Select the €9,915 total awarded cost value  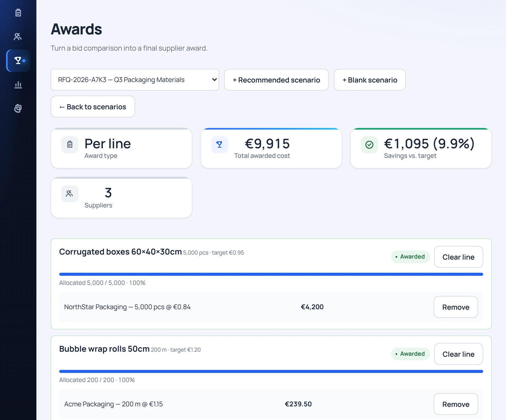pyautogui.click(x=268, y=144)
